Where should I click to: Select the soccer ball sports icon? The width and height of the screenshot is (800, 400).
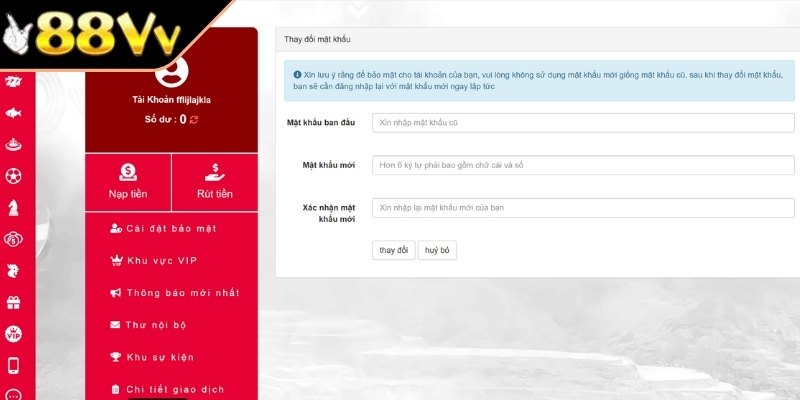(13, 177)
